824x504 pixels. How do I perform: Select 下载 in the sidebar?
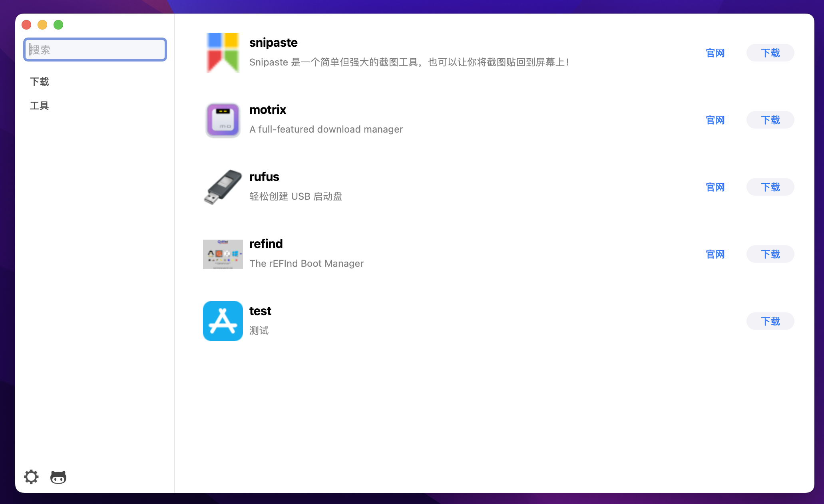[39, 82]
